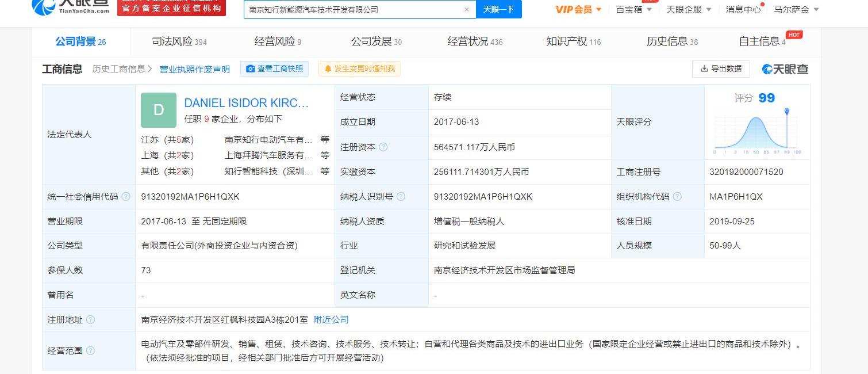Viewport: 868px width, 374px height.
Task: Go to the 历史信息 tab
Action: (671, 41)
